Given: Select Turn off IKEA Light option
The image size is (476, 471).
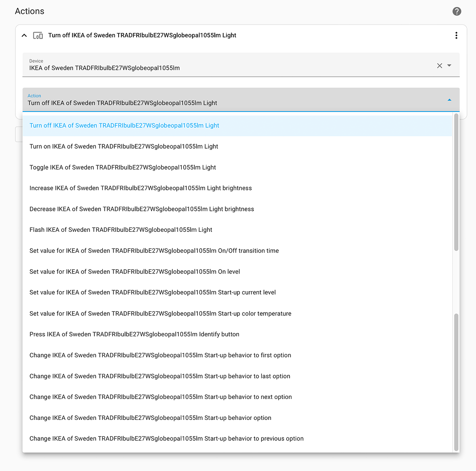Looking at the screenshot, I should tap(237, 125).
